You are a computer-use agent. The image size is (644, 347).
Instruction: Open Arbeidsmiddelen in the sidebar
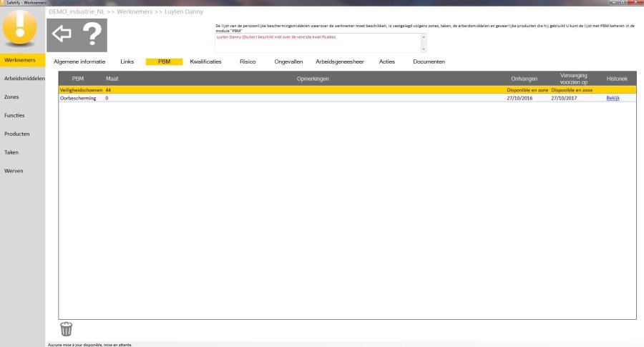coord(23,79)
